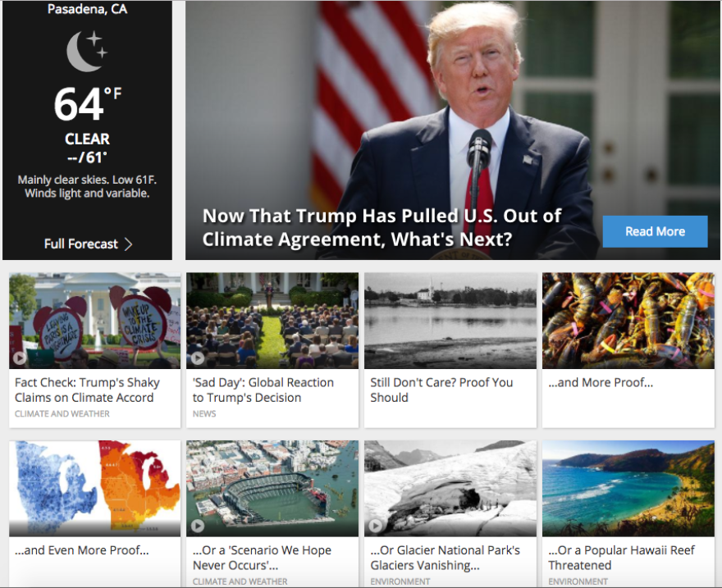Viewport: 722px width, 588px height.
Task: Open the blue and orange map thumbnail
Action: (95, 488)
